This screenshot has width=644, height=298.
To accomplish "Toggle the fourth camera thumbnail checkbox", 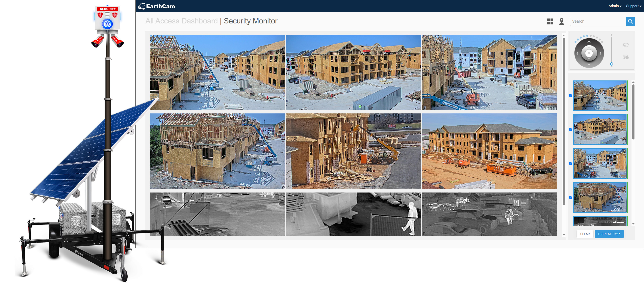I will [x=571, y=197].
